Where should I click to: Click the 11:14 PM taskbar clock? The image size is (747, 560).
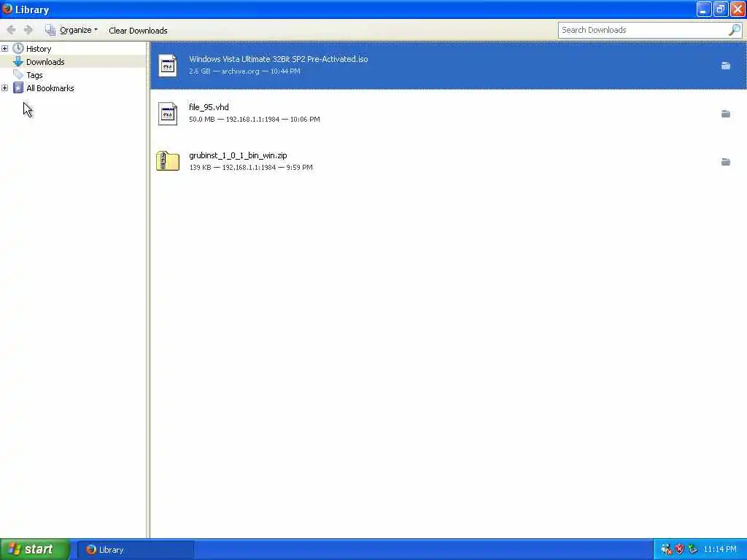point(720,550)
